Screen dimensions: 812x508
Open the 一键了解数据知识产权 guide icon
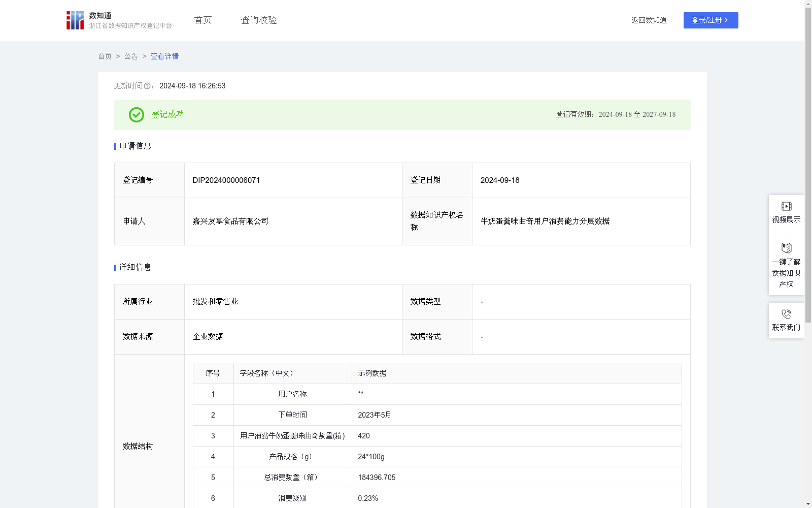(786, 248)
